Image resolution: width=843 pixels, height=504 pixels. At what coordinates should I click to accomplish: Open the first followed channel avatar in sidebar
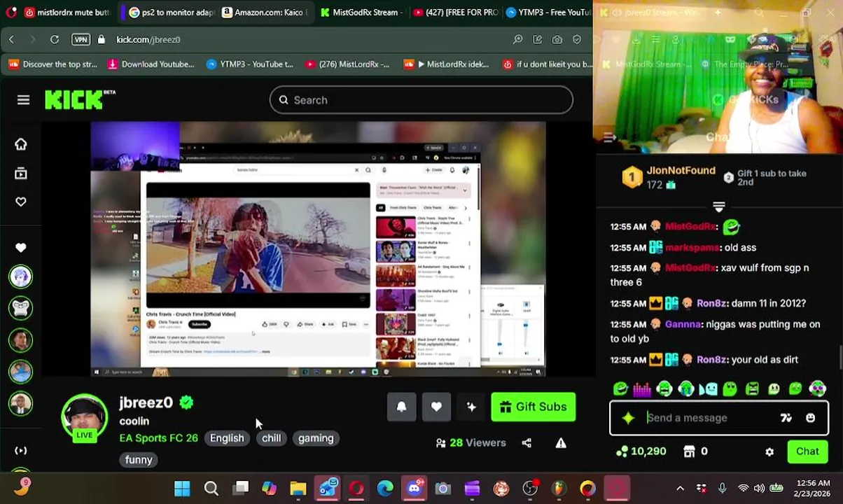tap(21, 276)
